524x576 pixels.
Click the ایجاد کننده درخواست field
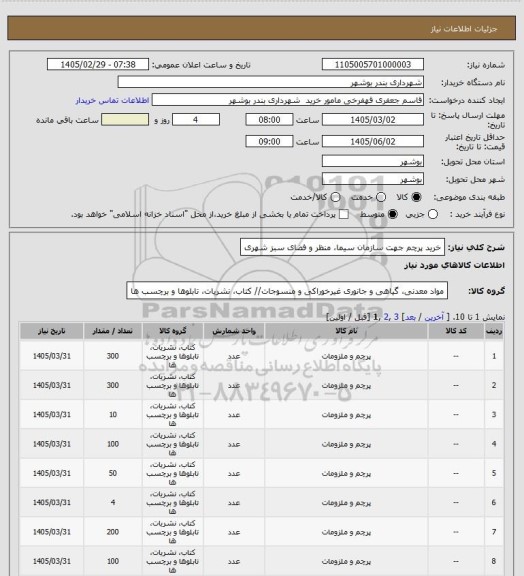pyautogui.click(x=288, y=100)
